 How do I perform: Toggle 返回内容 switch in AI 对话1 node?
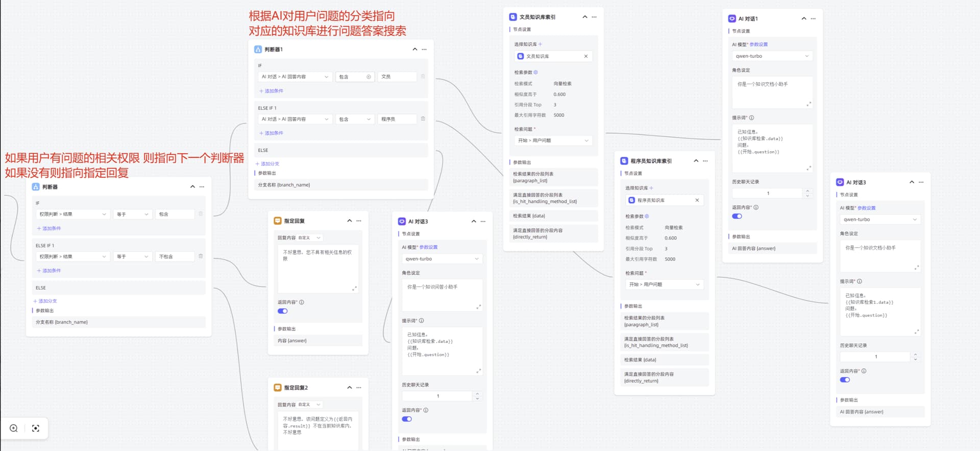(737, 216)
